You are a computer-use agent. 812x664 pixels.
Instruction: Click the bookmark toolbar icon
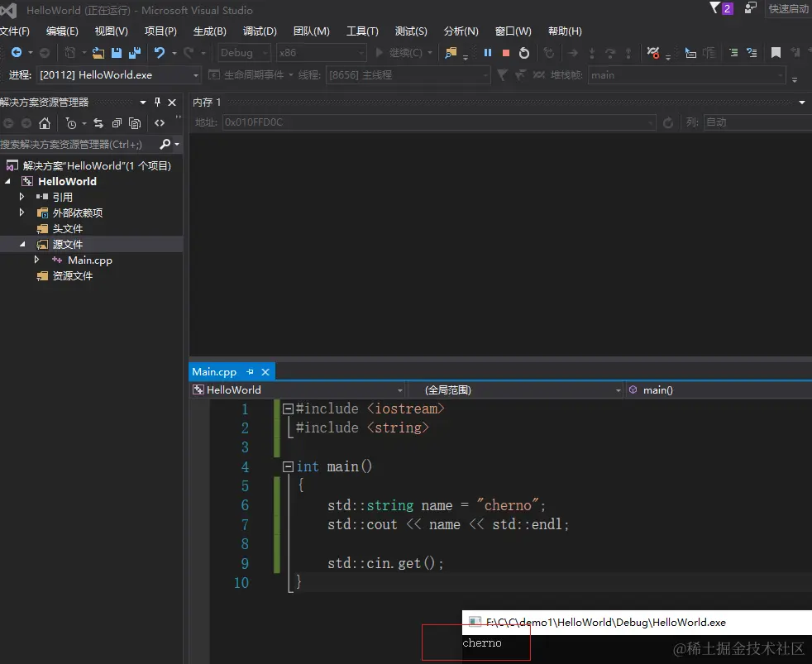click(776, 53)
